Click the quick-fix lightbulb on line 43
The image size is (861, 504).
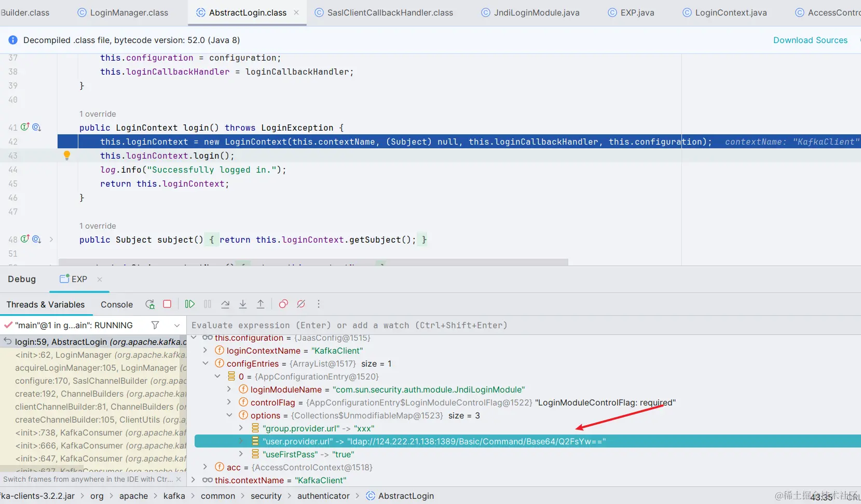point(67,155)
